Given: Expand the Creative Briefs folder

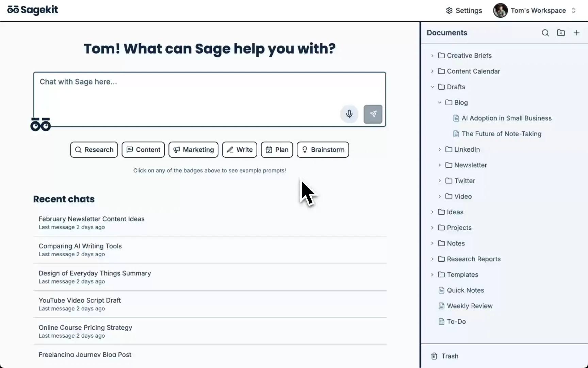Looking at the screenshot, I should coord(432,56).
